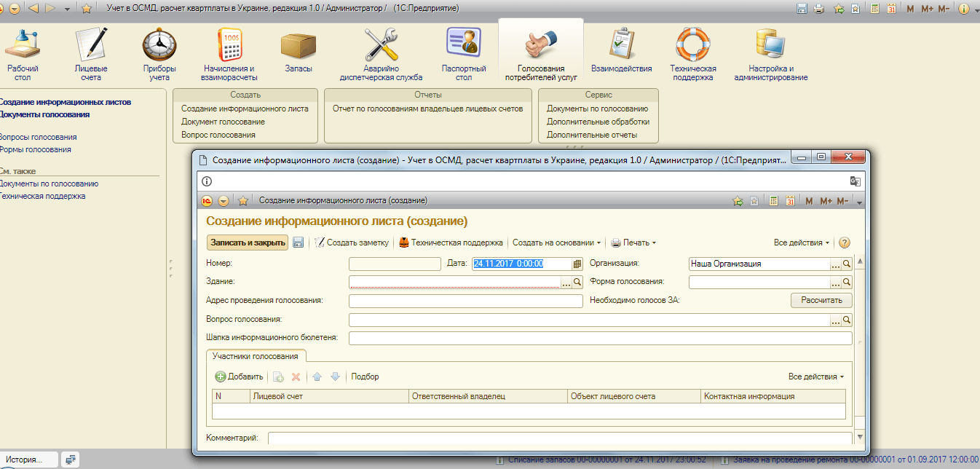
Task: Click the favorites star in dialog header bar
Action: 244,200
